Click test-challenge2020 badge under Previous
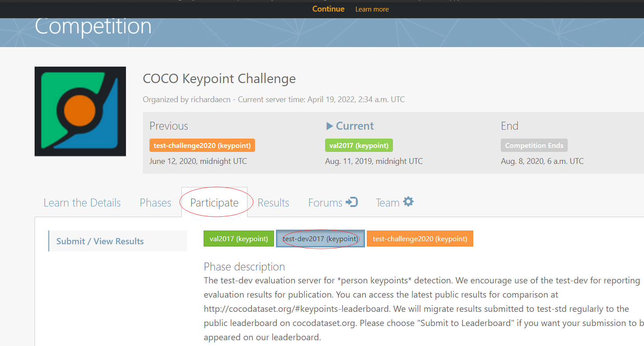Viewport: 644px width, 346px height. pyautogui.click(x=202, y=145)
